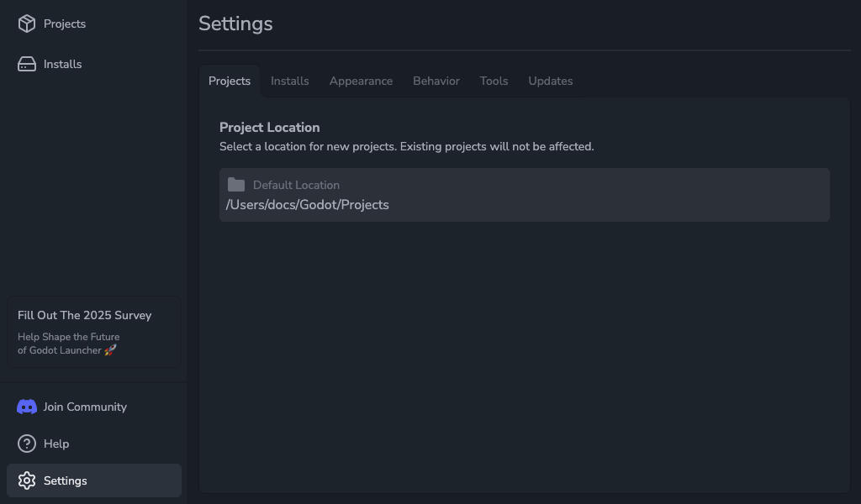Confirm the Projects tab is selected
Viewport: 861px width, 504px height.
tap(230, 81)
